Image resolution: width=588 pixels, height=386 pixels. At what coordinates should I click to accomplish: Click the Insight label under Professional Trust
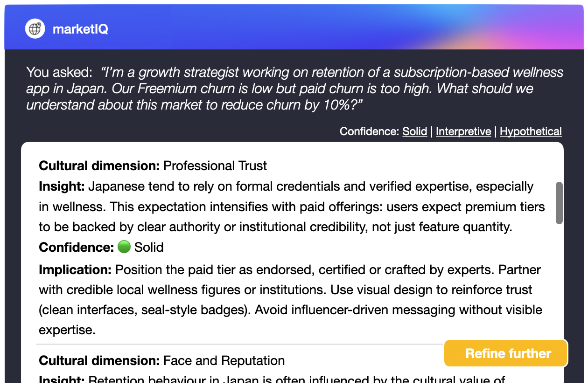(62, 186)
